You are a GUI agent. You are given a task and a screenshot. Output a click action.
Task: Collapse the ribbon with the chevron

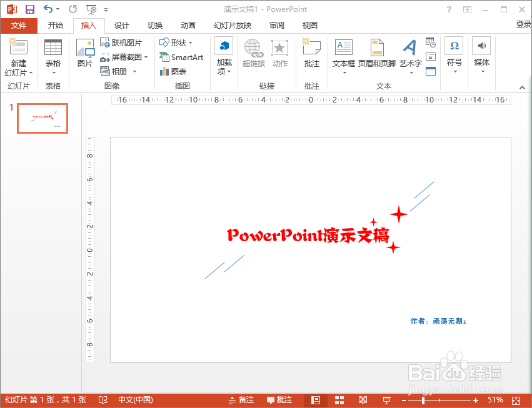click(522, 87)
